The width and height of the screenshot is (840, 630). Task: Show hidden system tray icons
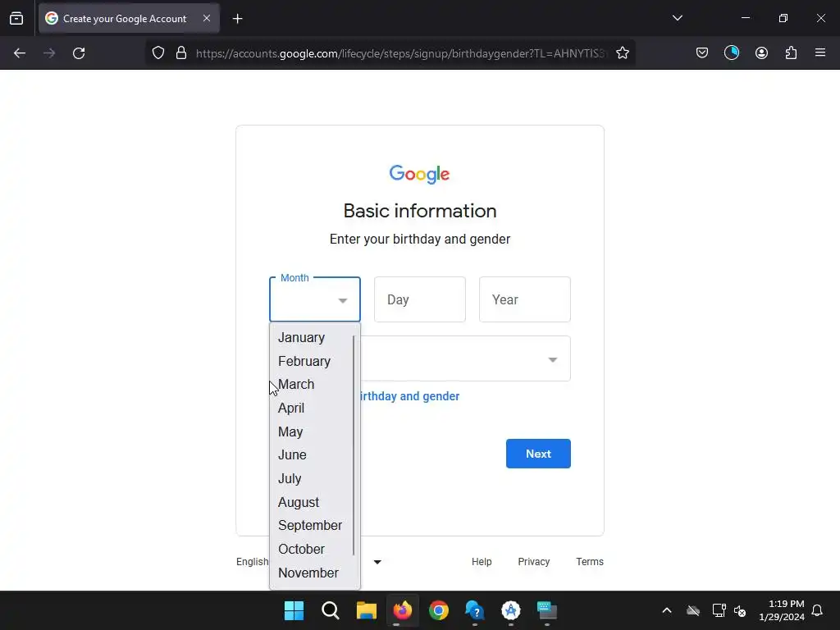[666, 610]
